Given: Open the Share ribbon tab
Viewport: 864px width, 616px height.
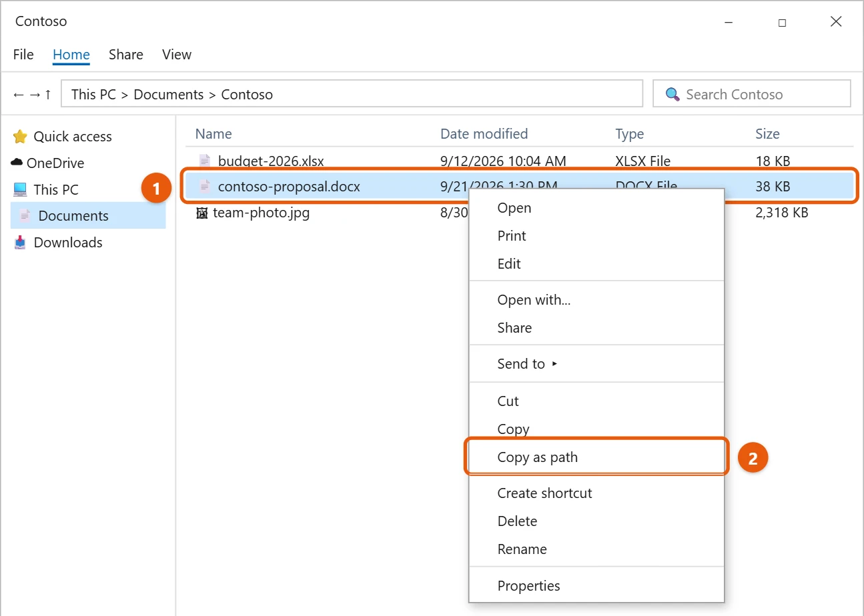Looking at the screenshot, I should click(x=126, y=55).
